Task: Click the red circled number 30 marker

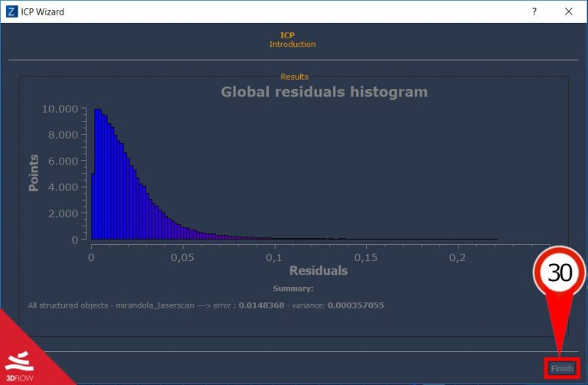Action: [560, 273]
